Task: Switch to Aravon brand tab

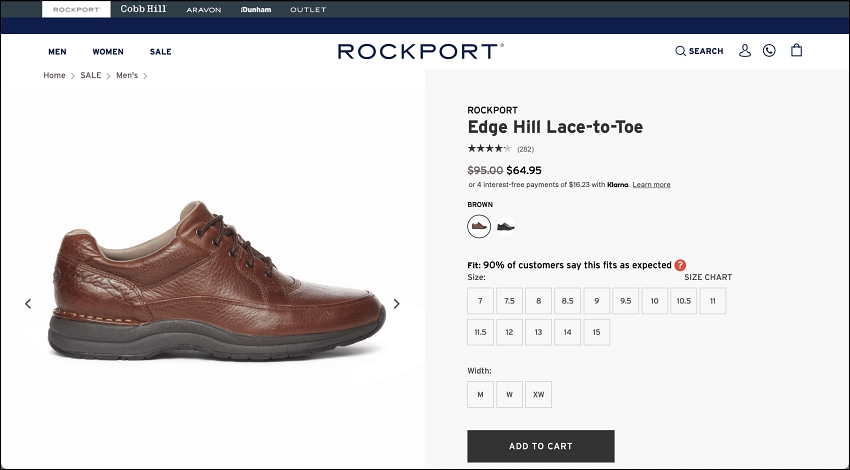Action: point(204,10)
